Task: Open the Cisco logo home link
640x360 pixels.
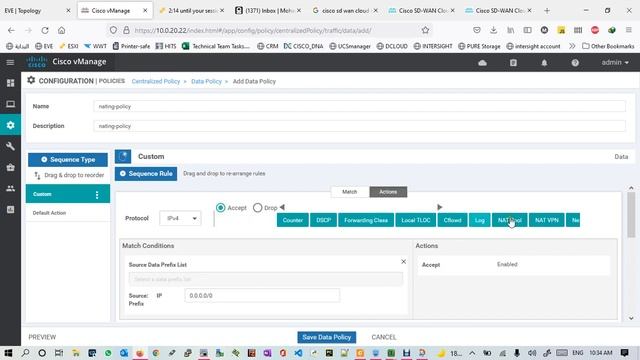Action: (x=37, y=62)
